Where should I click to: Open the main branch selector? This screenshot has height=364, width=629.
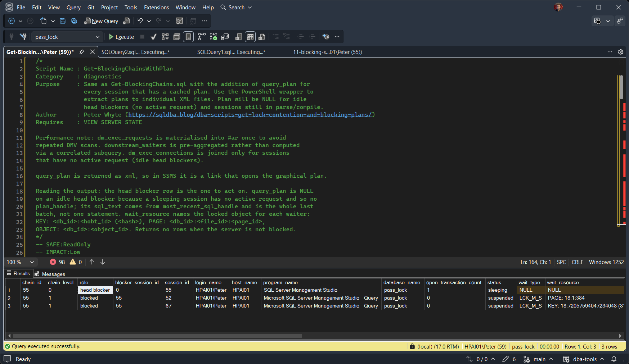(538, 359)
